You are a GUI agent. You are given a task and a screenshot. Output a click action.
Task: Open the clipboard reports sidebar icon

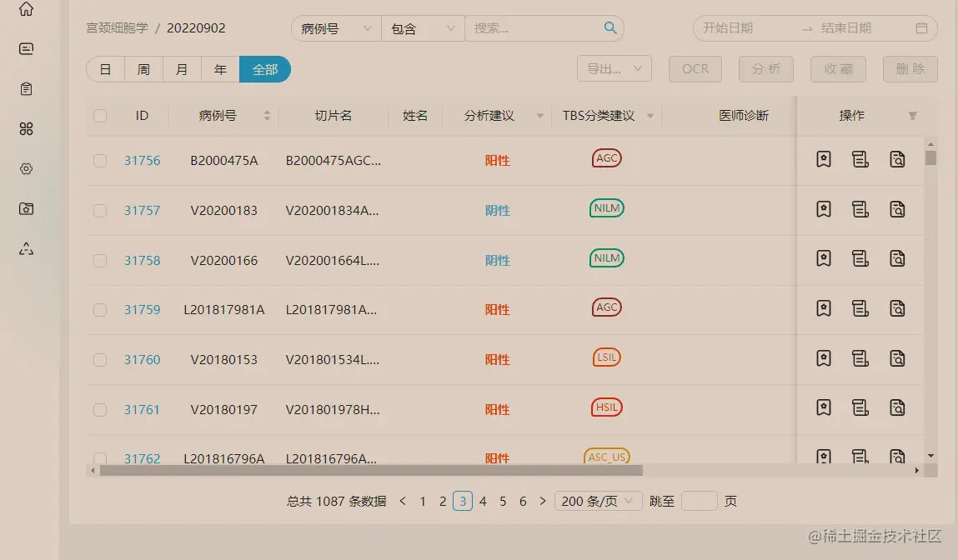pos(25,88)
